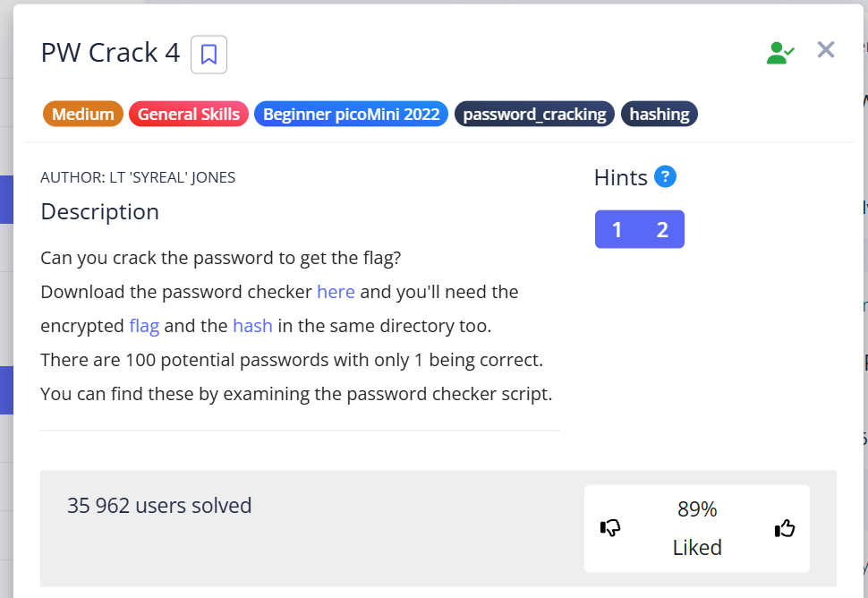Click the PW Crack 4 title
Viewport: 868px width, 598px height.
click(110, 53)
